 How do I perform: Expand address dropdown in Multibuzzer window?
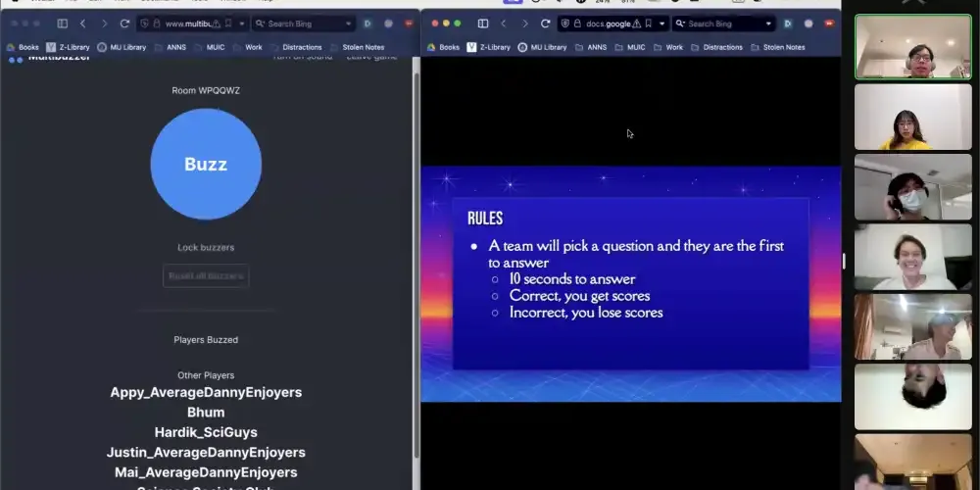point(242,24)
